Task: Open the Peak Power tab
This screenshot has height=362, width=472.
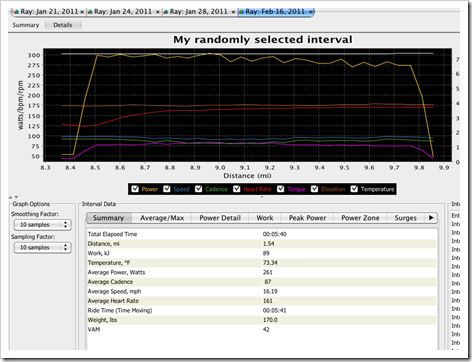Action: (x=307, y=218)
